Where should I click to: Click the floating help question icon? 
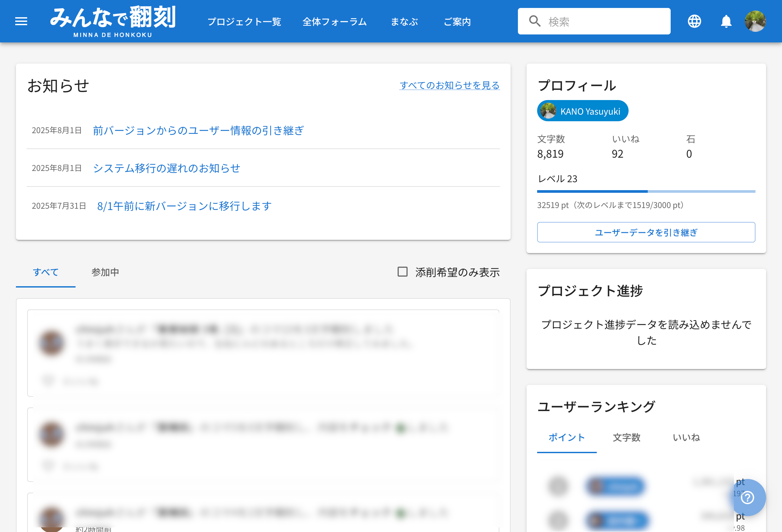(747, 497)
